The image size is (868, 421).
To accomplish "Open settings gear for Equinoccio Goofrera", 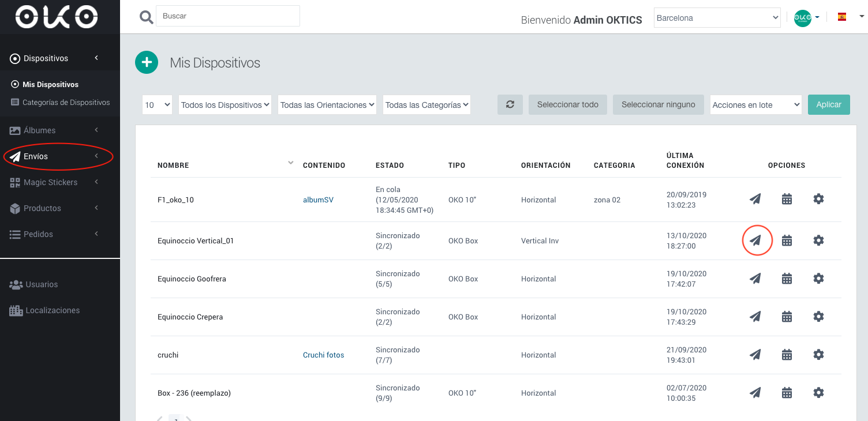I will (818, 279).
